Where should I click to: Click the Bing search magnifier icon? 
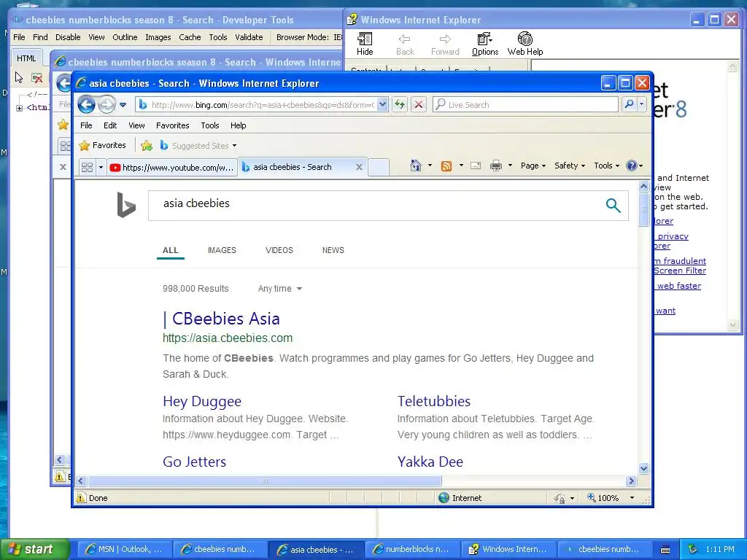(613, 205)
